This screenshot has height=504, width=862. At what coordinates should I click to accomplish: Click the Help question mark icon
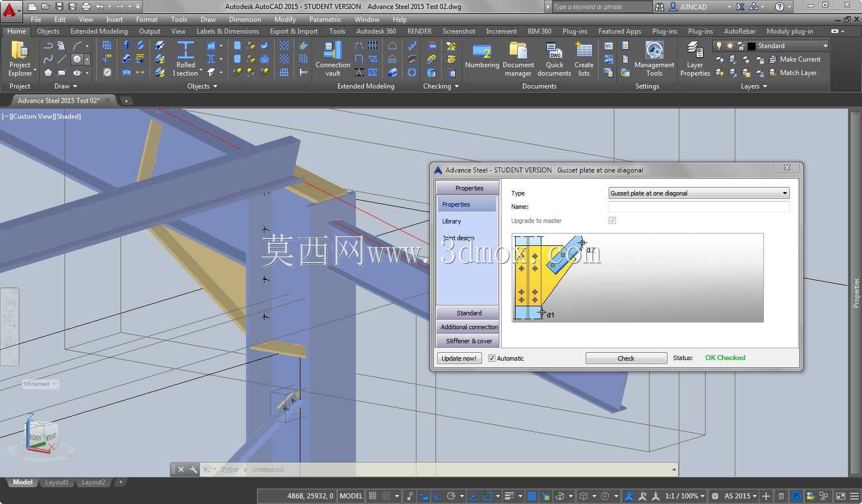click(779, 7)
